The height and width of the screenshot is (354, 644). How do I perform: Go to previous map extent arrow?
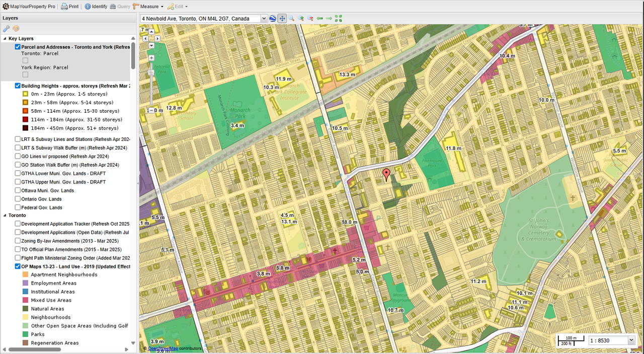pos(319,19)
